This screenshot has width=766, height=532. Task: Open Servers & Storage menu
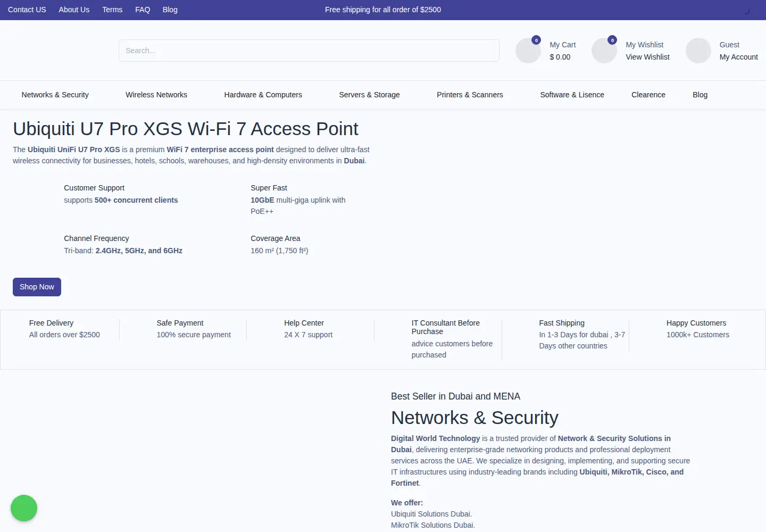pos(370,95)
